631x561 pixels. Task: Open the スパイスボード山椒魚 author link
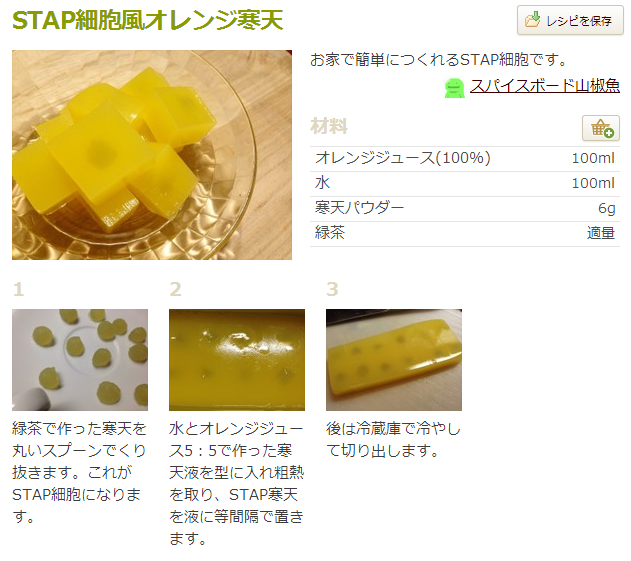[x=545, y=86]
